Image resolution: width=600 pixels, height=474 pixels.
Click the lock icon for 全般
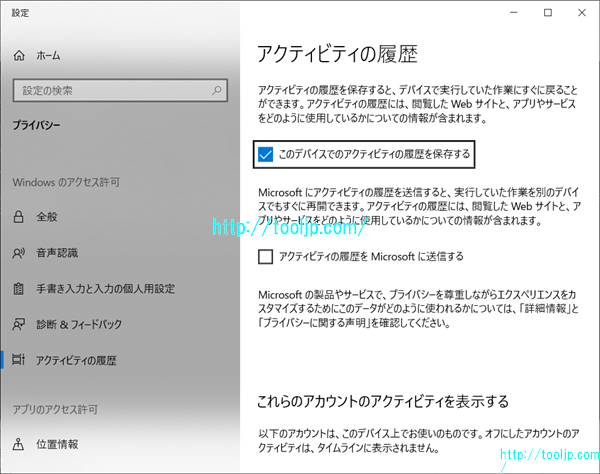click(x=18, y=217)
